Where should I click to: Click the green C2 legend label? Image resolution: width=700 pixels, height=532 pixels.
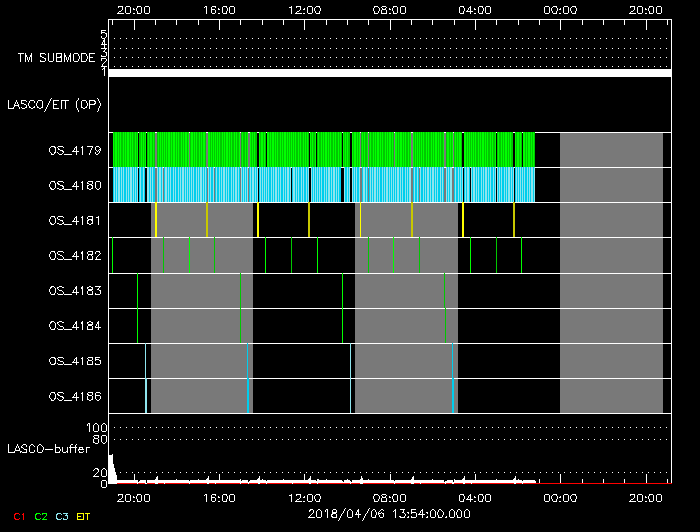point(41,516)
